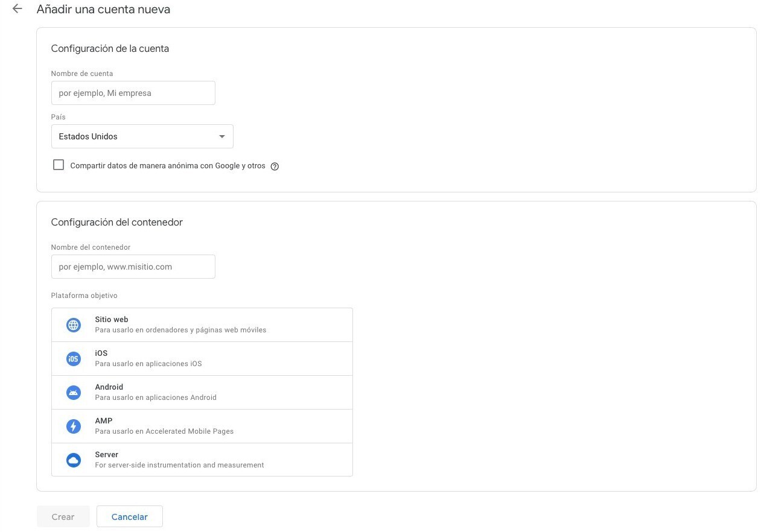Choose the iOS platform option
Image resolution: width=764 pixels, height=532 pixels.
[202, 359]
